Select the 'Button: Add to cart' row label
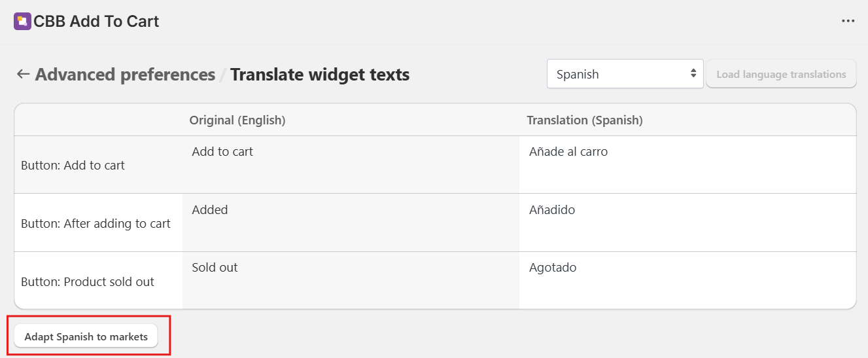 point(73,166)
